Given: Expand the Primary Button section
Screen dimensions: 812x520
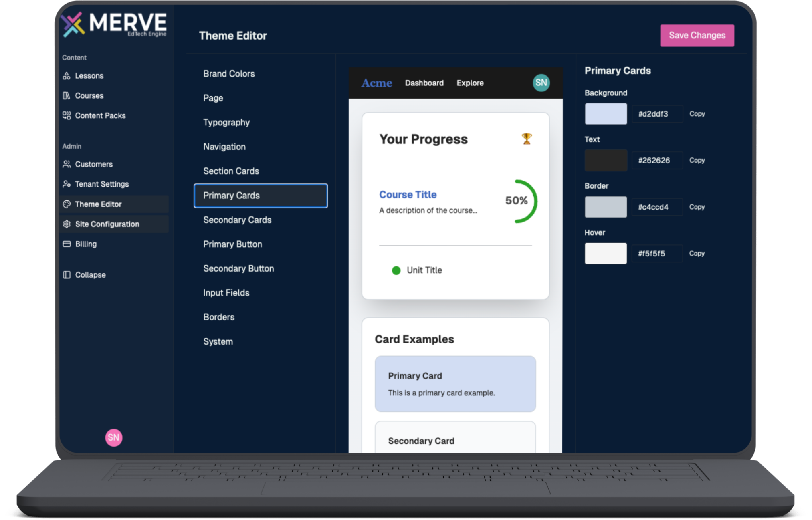Looking at the screenshot, I should (232, 243).
